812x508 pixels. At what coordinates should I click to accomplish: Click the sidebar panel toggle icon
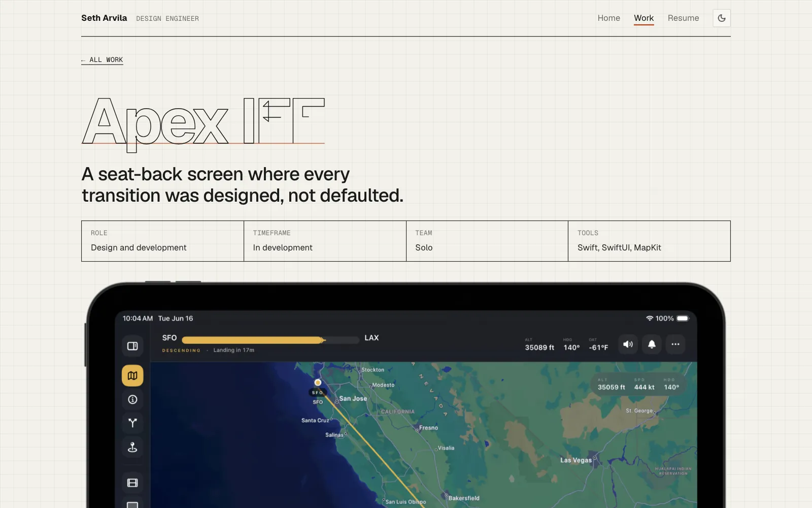click(x=132, y=346)
